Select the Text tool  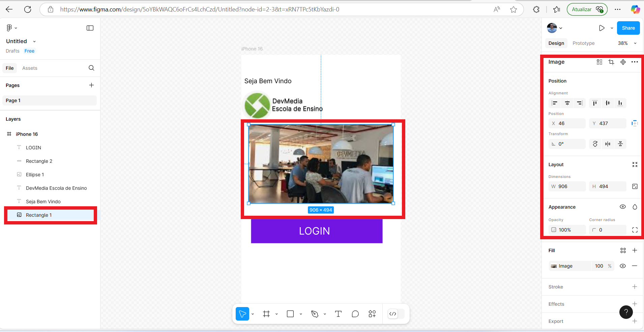[338, 314]
